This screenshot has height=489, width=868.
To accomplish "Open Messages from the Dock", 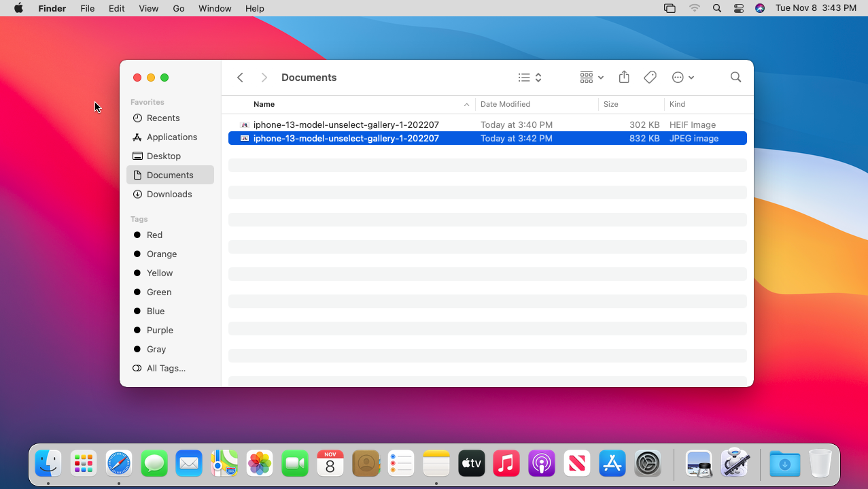I will pyautogui.click(x=154, y=464).
